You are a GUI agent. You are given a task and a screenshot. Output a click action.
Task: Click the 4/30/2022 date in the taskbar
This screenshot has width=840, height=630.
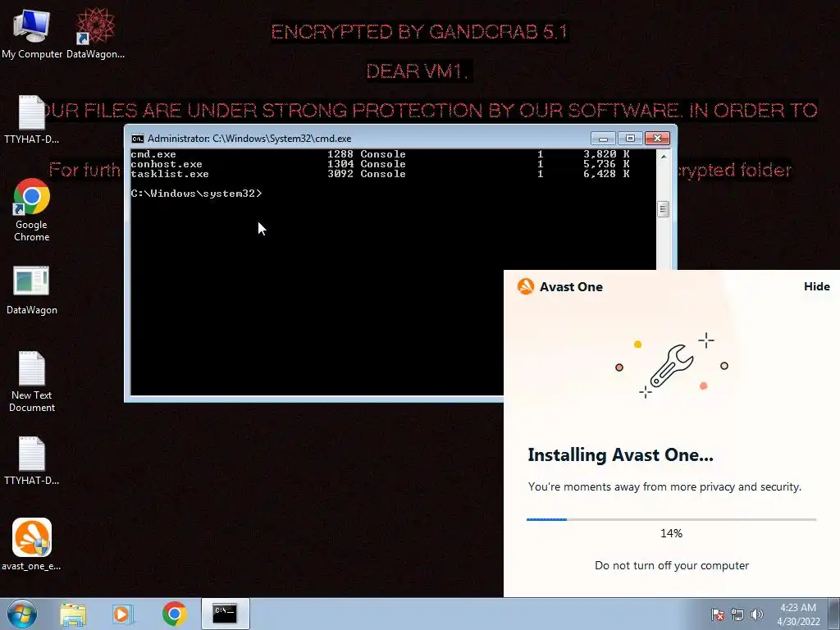[798, 622]
